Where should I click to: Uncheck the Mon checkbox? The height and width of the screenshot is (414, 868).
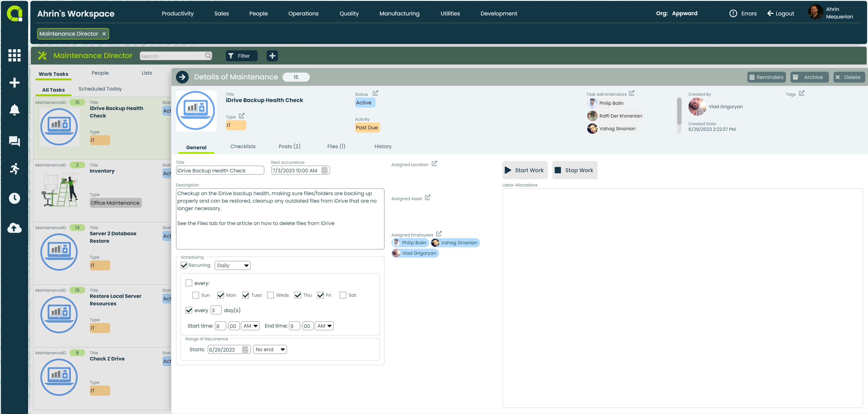[220, 295]
